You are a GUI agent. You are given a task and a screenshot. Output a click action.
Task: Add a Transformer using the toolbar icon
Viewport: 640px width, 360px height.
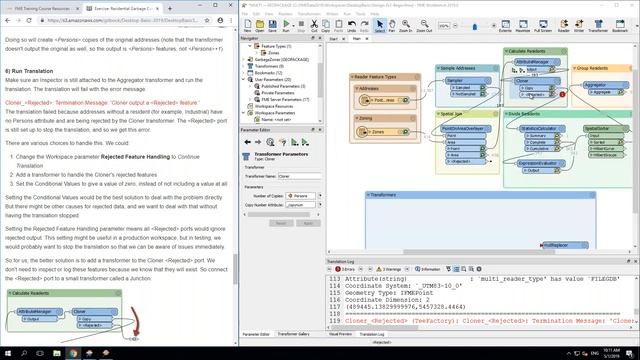(x=598, y=25)
